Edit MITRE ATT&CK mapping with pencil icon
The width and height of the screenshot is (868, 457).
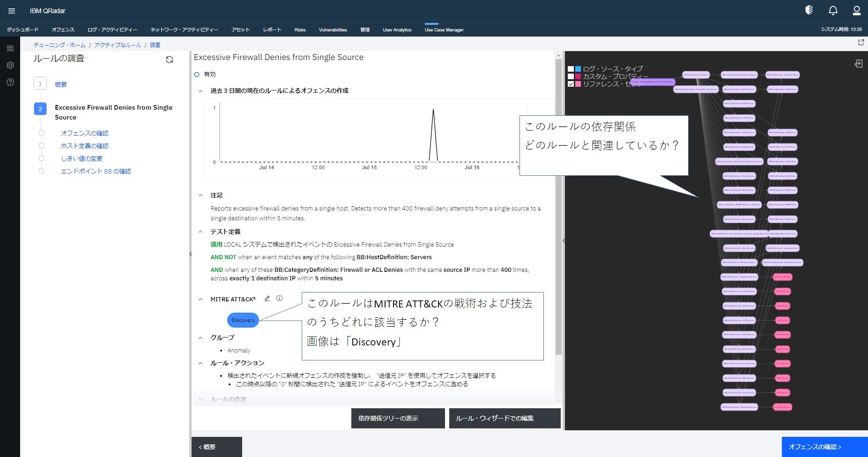coord(267,299)
